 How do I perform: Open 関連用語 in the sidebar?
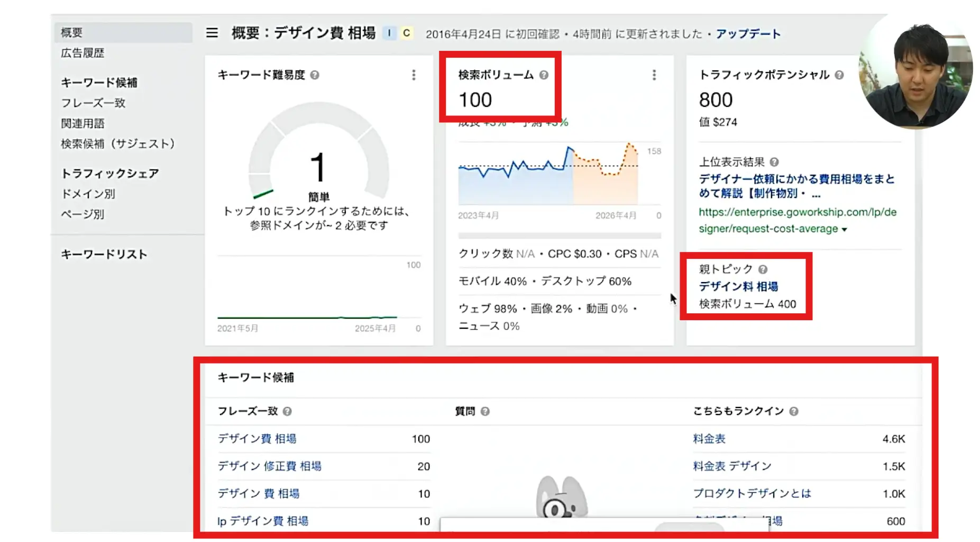[83, 123]
